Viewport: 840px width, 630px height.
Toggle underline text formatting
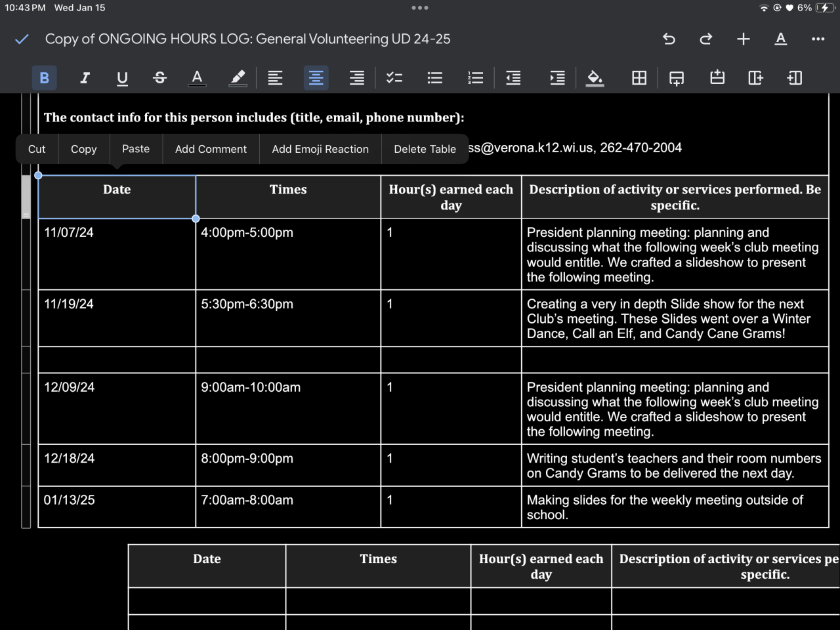click(122, 78)
